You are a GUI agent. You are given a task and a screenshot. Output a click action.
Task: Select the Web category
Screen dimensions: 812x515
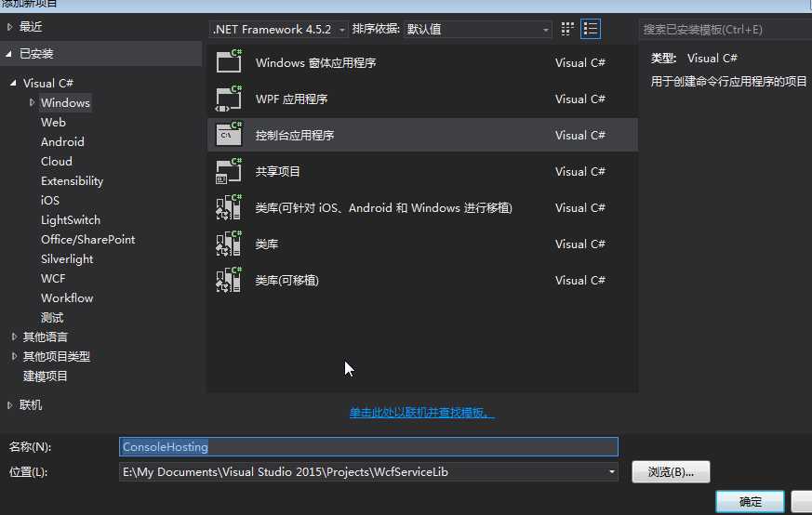coord(53,122)
